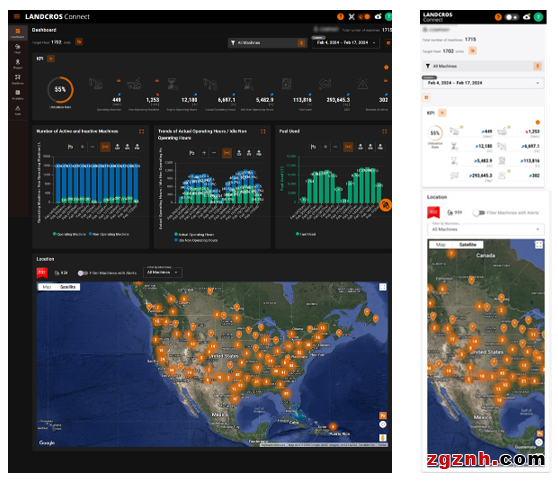
Task: Toggle Filter Machines with Alerts on the desktop view
Action: (83, 273)
